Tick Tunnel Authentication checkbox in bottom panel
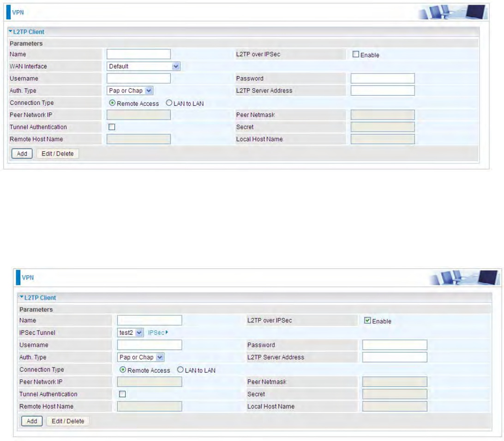This screenshot has height=441, width=504. (x=122, y=394)
